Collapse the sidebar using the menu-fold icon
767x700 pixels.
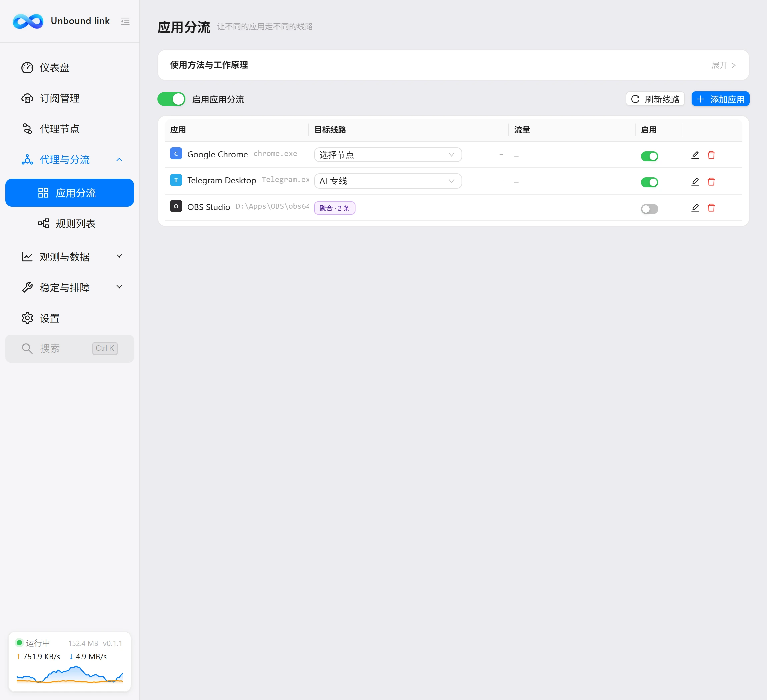click(x=125, y=21)
